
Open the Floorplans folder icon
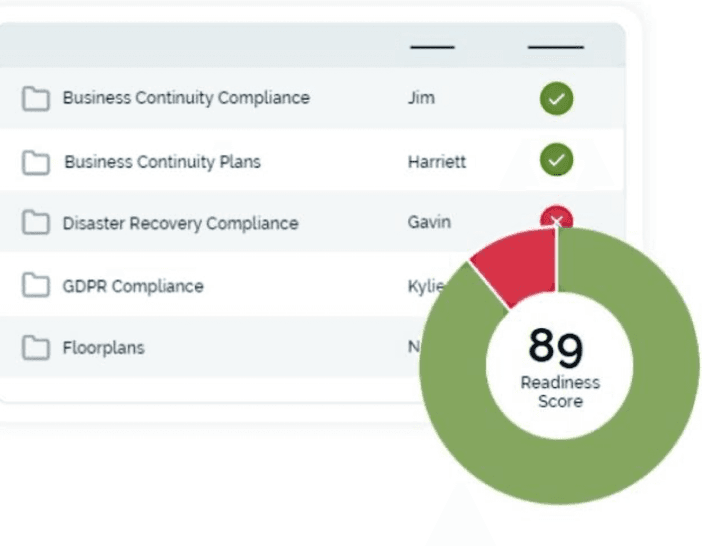click(x=37, y=348)
